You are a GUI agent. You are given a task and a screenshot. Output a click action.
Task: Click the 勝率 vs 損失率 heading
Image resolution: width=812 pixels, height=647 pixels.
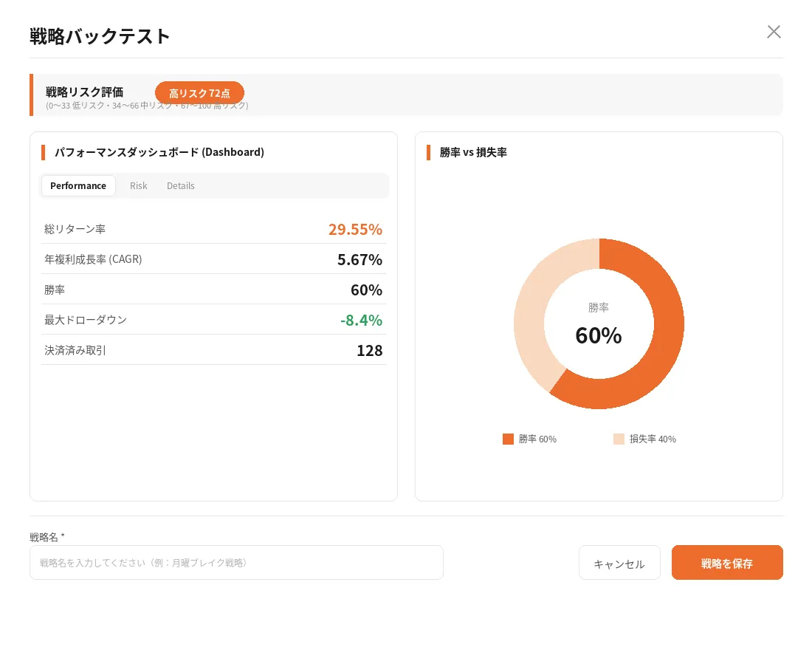click(x=473, y=151)
